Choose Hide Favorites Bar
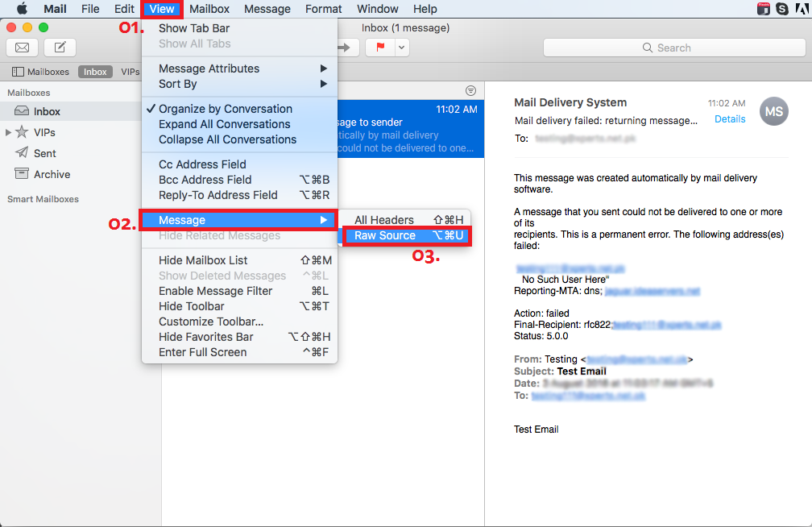Image resolution: width=812 pixels, height=527 pixels. (x=239, y=337)
